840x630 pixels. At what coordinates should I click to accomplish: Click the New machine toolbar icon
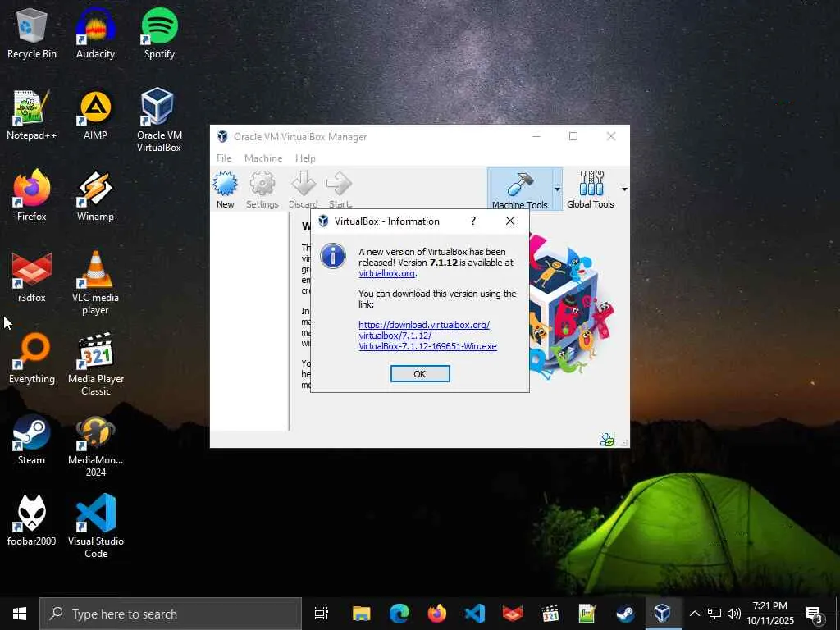click(x=225, y=189)
